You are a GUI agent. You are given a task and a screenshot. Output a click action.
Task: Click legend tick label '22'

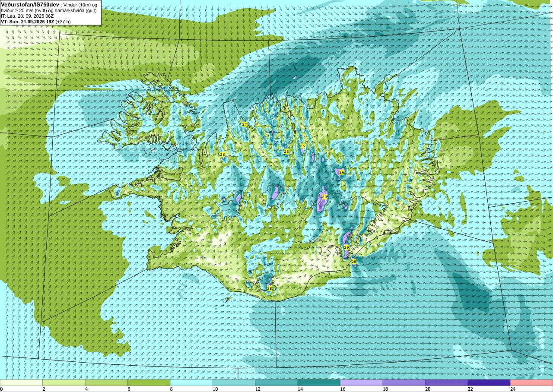pos(470,389)
